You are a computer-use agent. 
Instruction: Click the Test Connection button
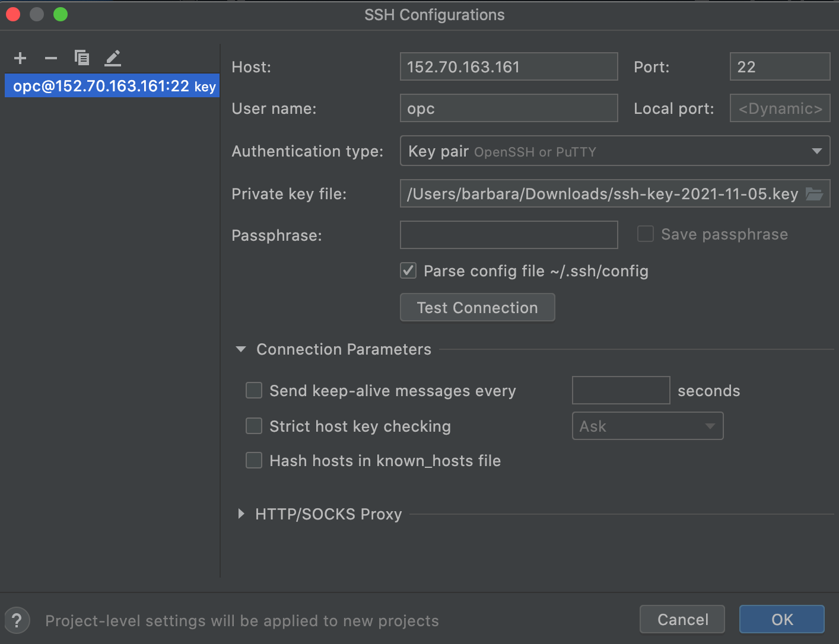(477, 308)
